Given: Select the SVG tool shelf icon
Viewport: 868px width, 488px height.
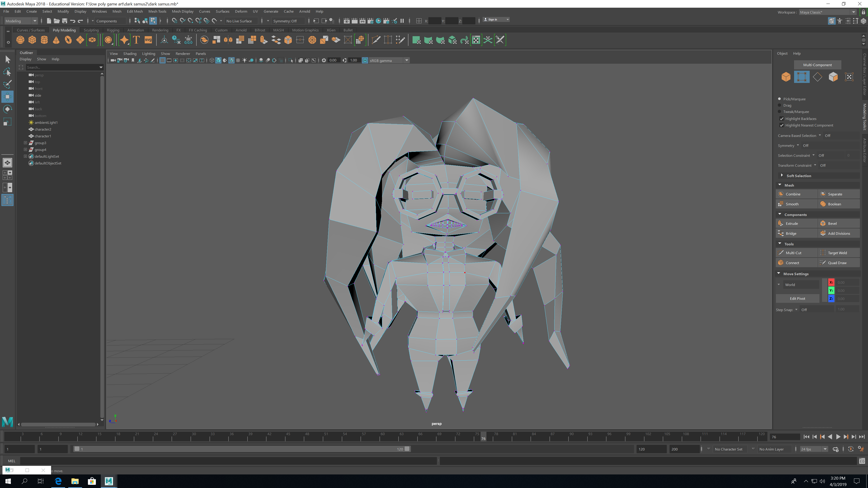Looking at the screenshot, I should [148, 40].
